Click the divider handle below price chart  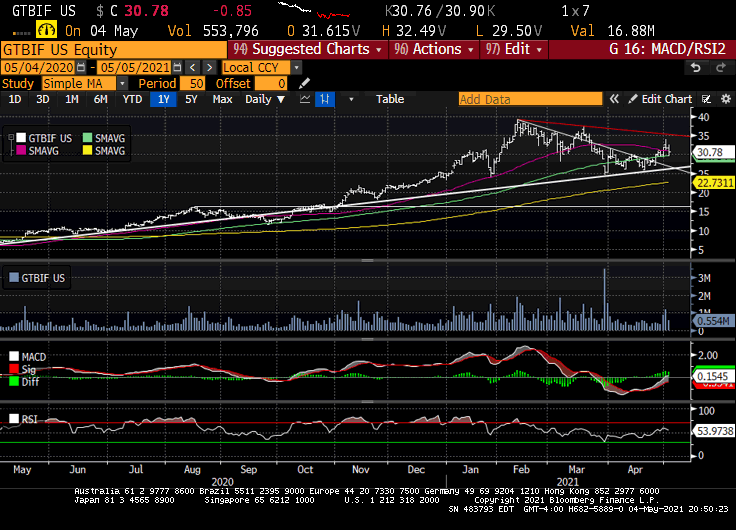[368, 260]
